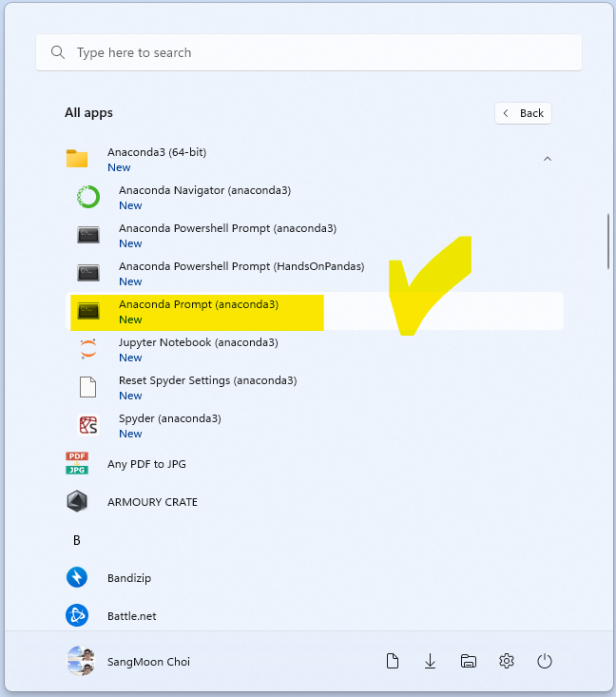Screen dimensions: 616x697
Task: Click the Reset Spyder Settings document icon
Action: click(x=88, y=387)
